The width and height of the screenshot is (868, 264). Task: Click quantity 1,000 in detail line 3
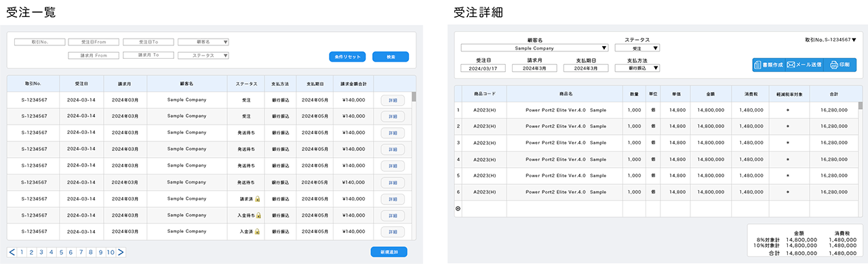(x=634, y=143)
